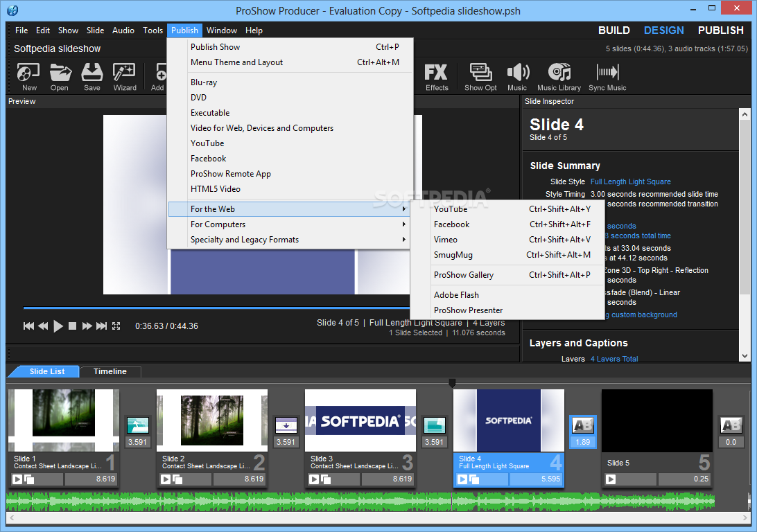This screenshot has height=532, width=757.
Task: Switch to the Slide List tab
Action: tap(47, 371)
